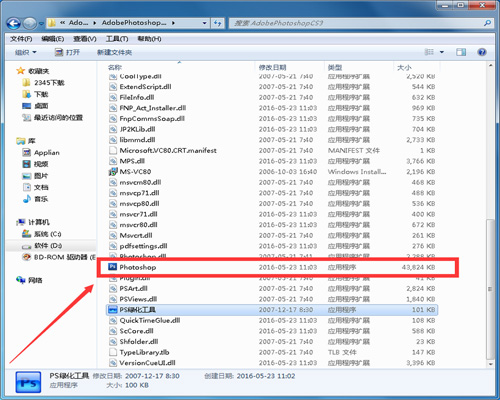Open the 2345下载 folder in favorites
Screen dimensions: 500x400
point(43,83)
